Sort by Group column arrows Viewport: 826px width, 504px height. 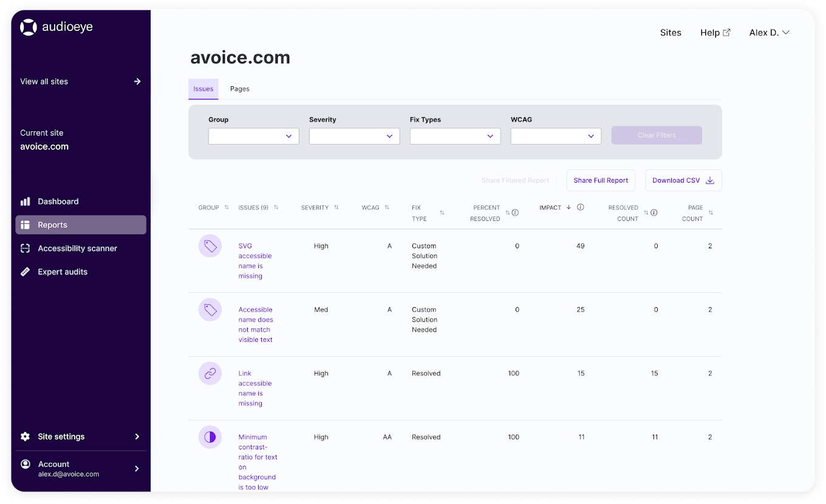coord(227,208)
